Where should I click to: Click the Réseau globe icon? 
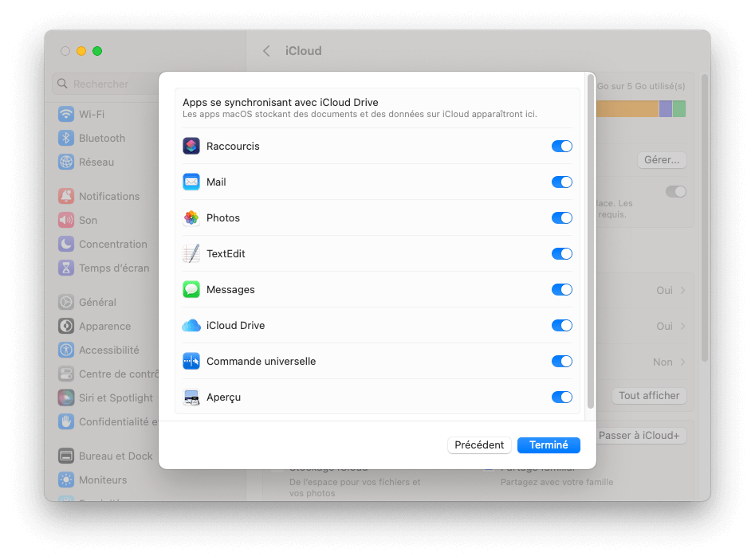click(66, 163)
